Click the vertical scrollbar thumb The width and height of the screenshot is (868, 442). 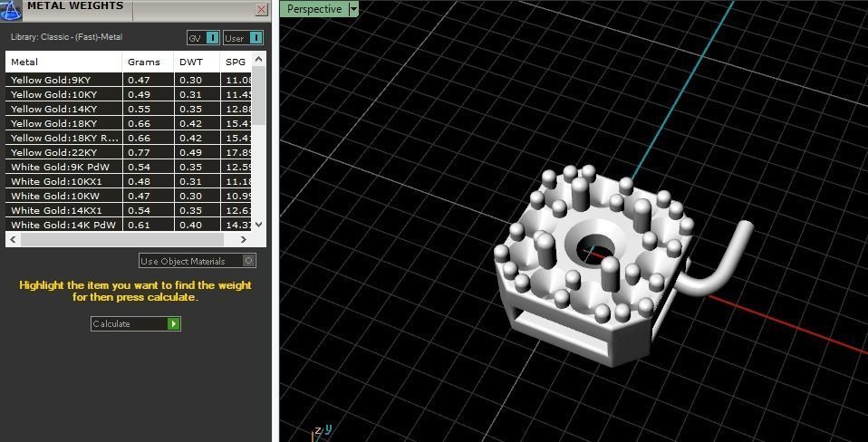click(x=258, y=95)
